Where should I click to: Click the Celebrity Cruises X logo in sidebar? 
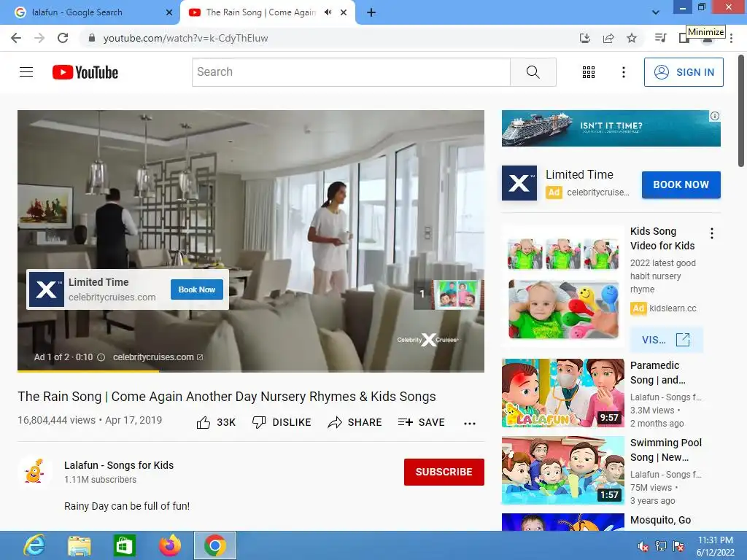pyautogui.click(x=519, y=183)
